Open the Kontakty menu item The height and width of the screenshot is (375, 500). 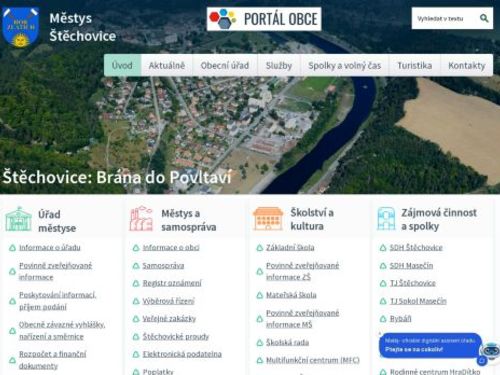point(467,65)
